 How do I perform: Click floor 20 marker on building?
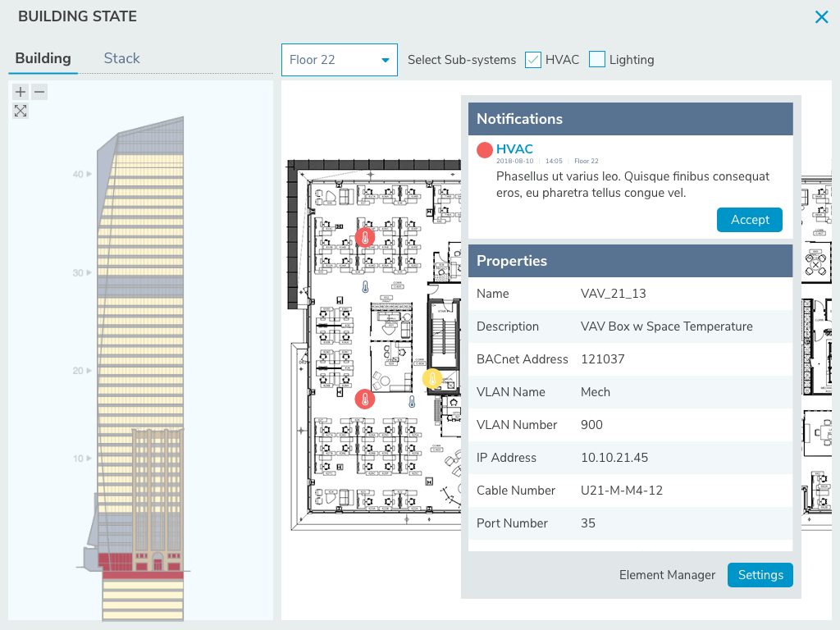pyautogui.click(x=82, y=371)
